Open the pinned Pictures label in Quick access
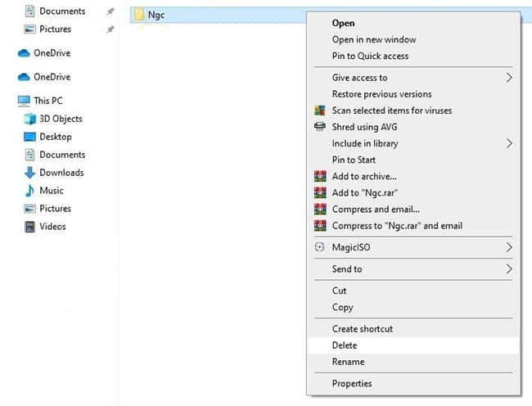The image size is (532, 406). 56,29
